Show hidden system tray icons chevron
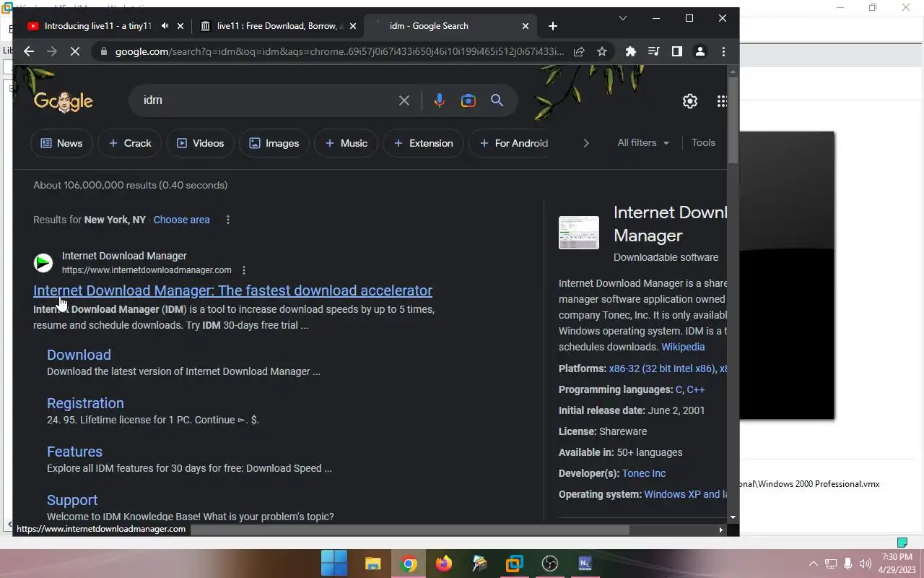This screenshot has width=924, height=578. pos(813,564)
